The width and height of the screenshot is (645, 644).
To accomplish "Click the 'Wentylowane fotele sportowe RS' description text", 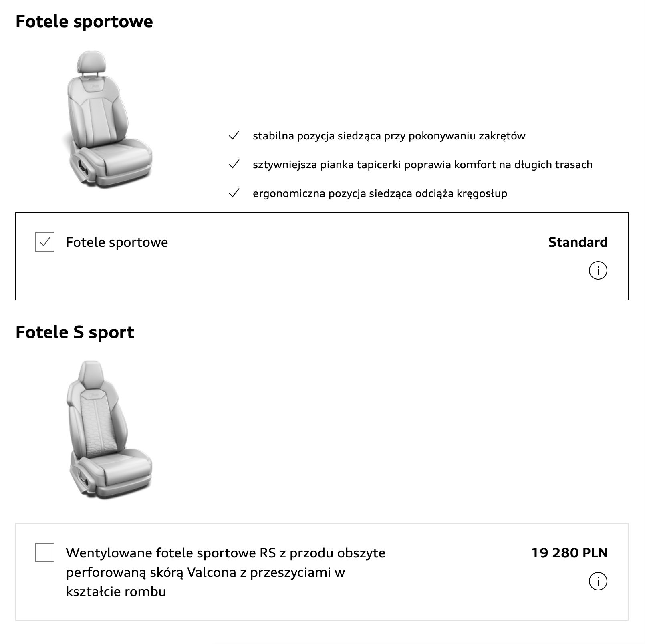I will (226, 572).
